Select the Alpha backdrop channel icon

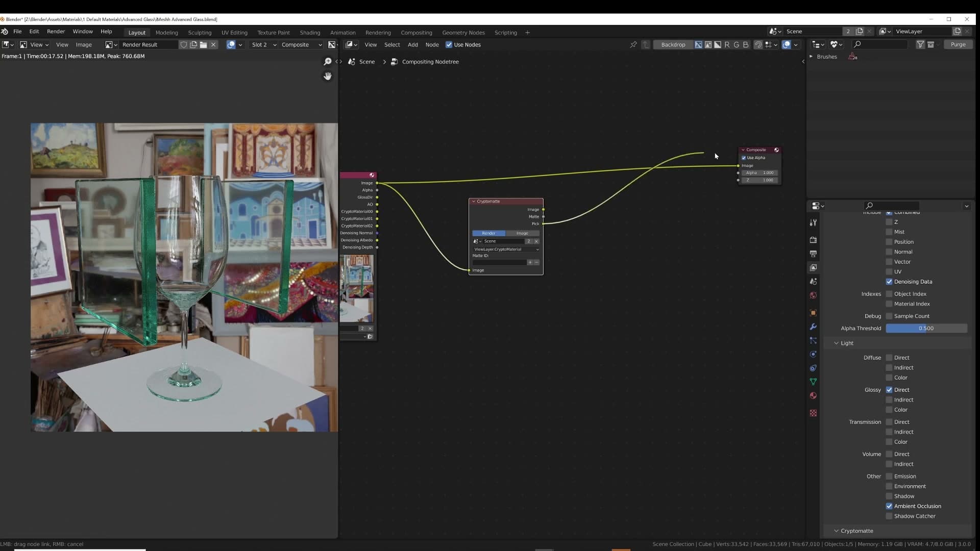point(718,45)
